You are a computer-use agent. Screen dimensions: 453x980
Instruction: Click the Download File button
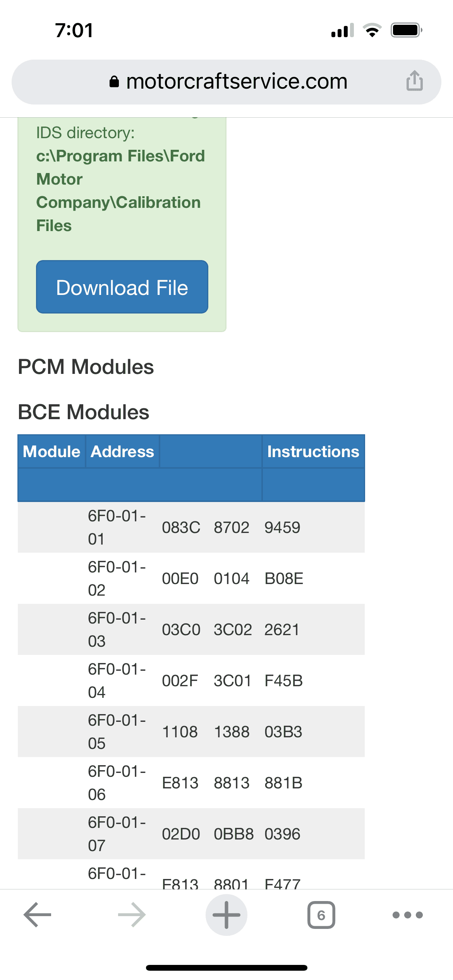122,287
